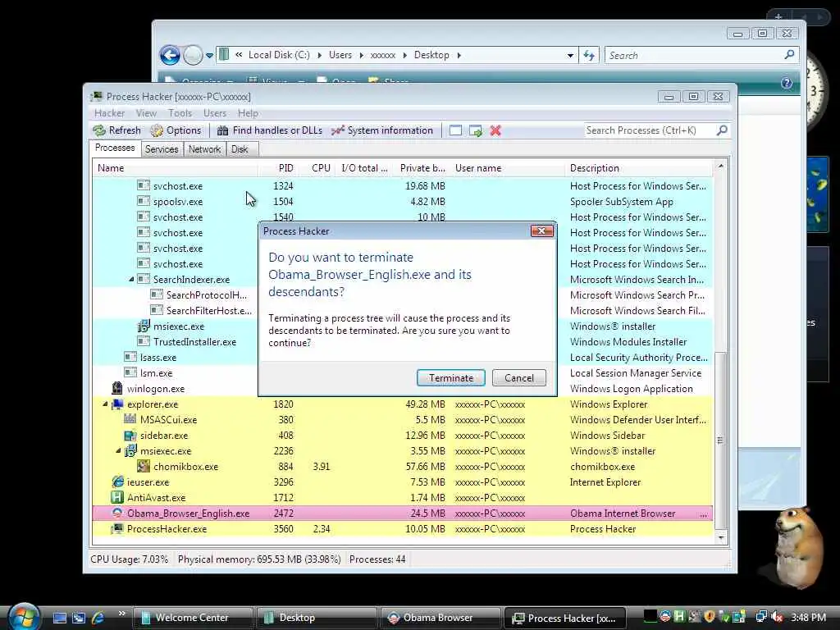
Task: Click Explorer address bar refresh icon
Action: (589, 55)
